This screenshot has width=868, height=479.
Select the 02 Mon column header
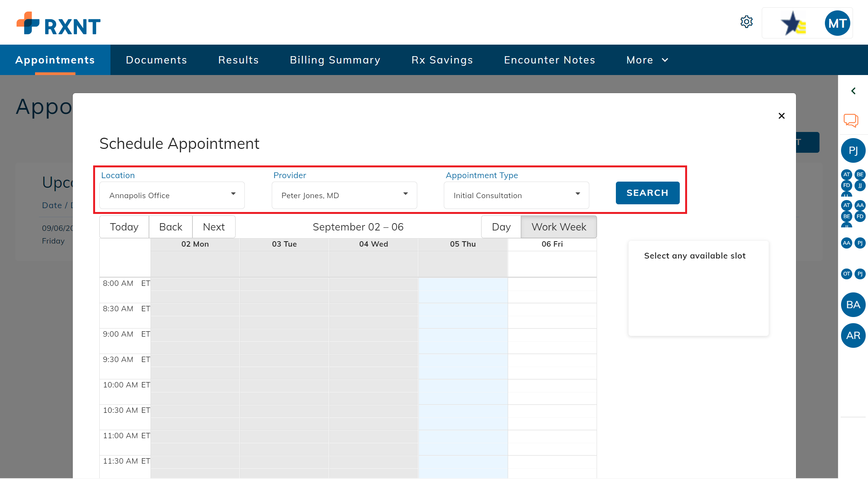point(195,244)
